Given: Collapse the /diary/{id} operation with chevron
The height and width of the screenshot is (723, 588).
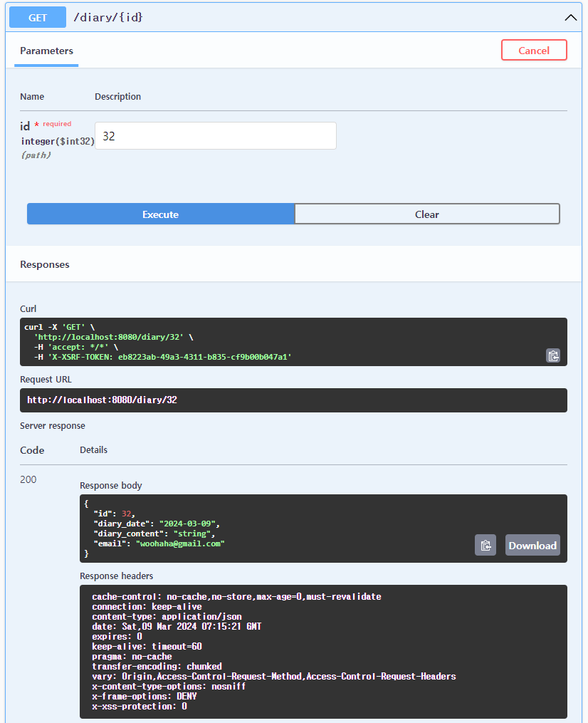Looking at the screenshot, I should pos(570,18).
